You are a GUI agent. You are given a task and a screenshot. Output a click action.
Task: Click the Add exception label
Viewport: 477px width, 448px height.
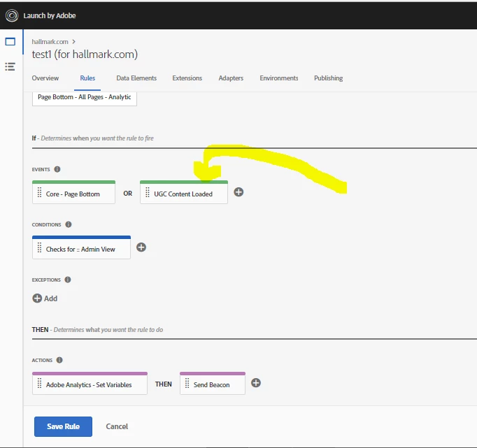pyautogui.click(x=50, y=298)
